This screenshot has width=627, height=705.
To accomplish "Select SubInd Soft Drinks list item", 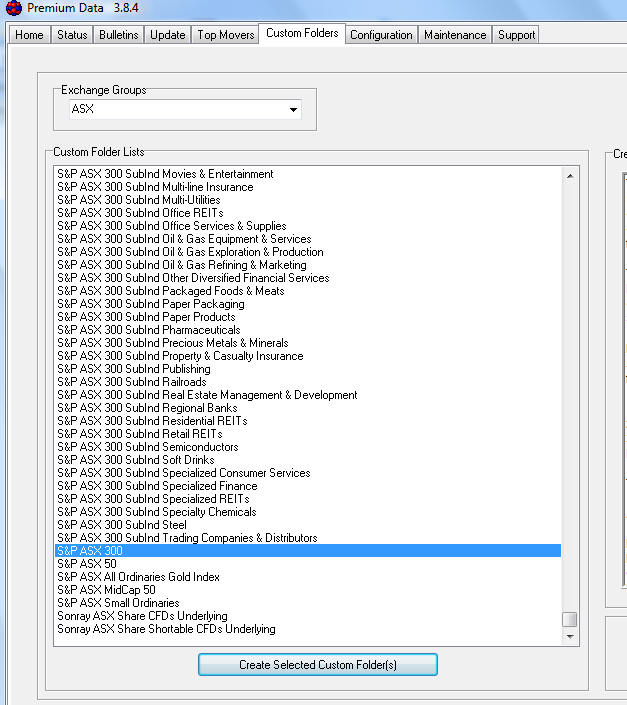I will tap(308, 460).
